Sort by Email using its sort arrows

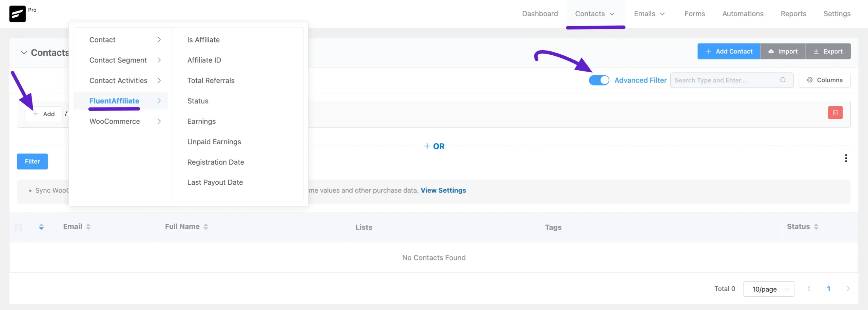click(88, 226)
